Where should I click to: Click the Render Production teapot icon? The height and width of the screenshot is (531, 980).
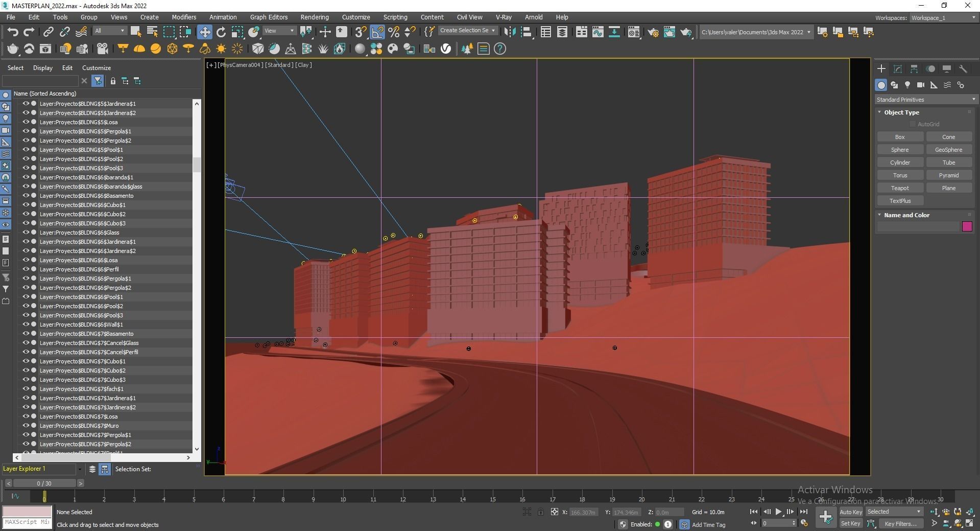pos(686,32)
